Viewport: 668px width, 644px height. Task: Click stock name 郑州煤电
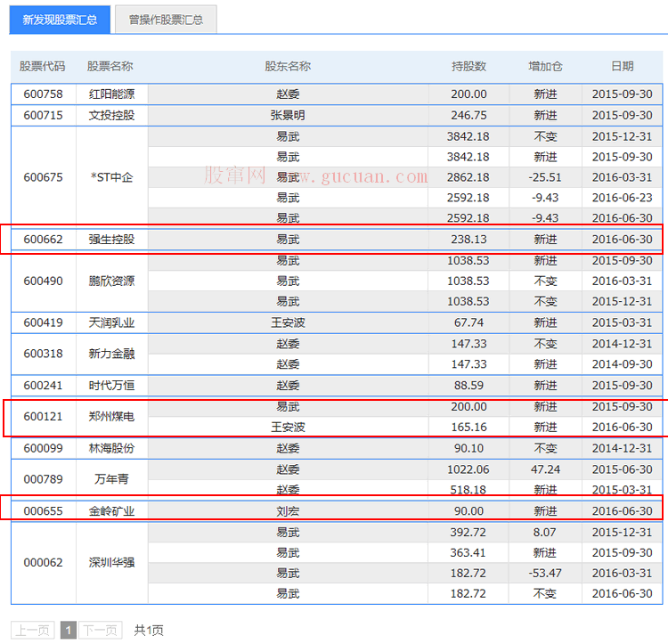[x=111, y=417]
